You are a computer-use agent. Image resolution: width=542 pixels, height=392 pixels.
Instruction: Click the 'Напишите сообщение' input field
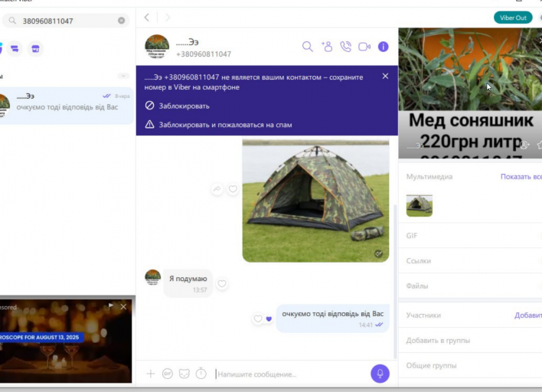pos(290,374)
